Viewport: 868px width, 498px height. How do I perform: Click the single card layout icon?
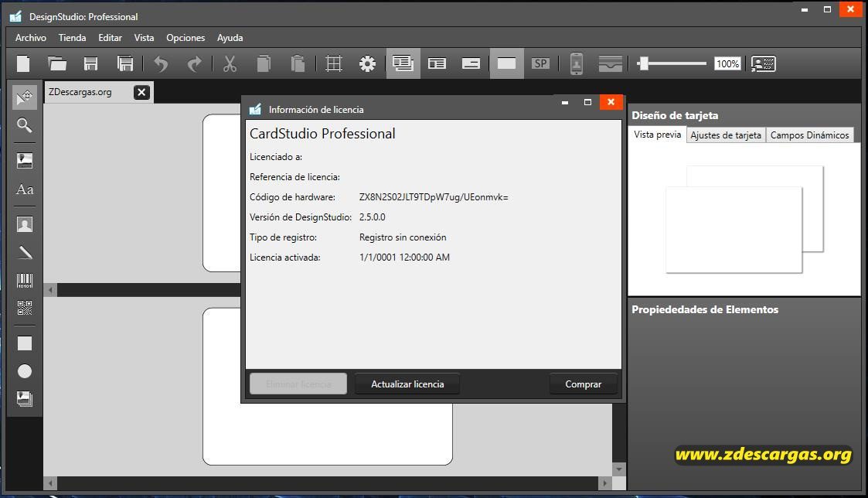click(x=437, y=63)
